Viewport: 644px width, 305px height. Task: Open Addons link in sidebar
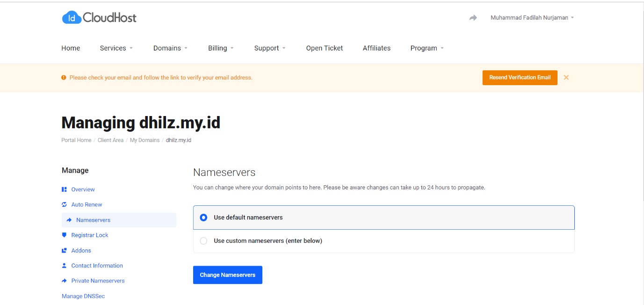[x=81, y=250]
